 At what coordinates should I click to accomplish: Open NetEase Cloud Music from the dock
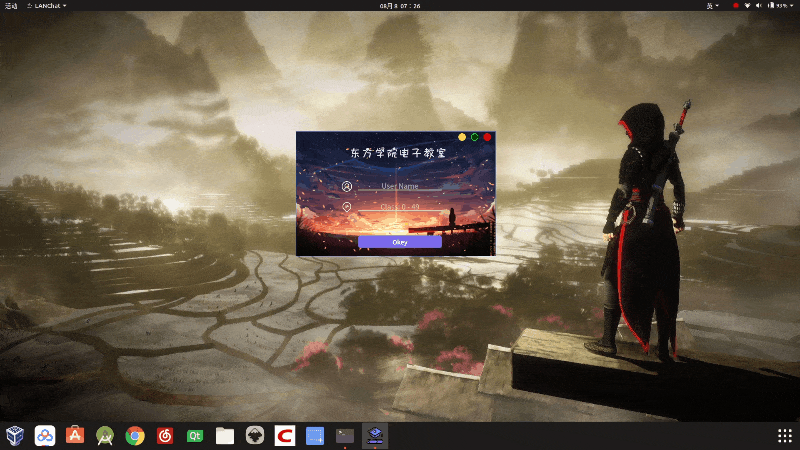165,436
